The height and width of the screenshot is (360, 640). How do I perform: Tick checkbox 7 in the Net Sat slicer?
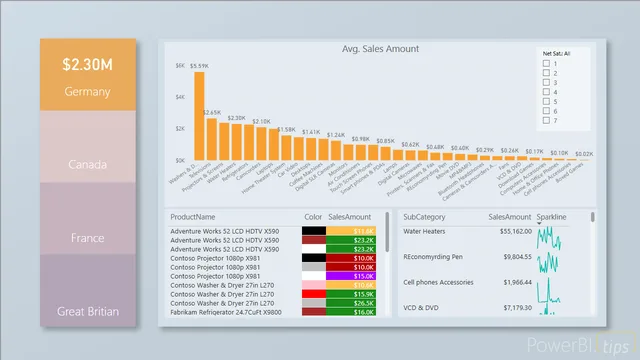(x=546, y=120)
